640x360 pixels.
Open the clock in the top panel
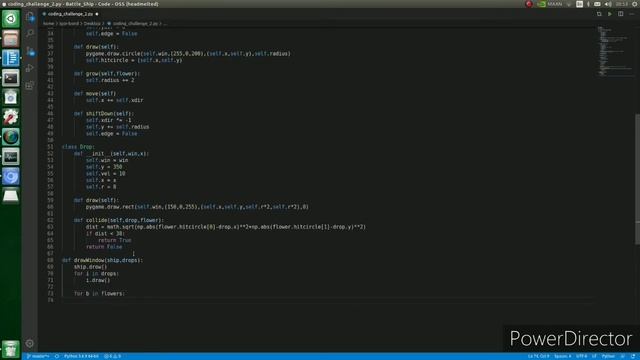622,4
